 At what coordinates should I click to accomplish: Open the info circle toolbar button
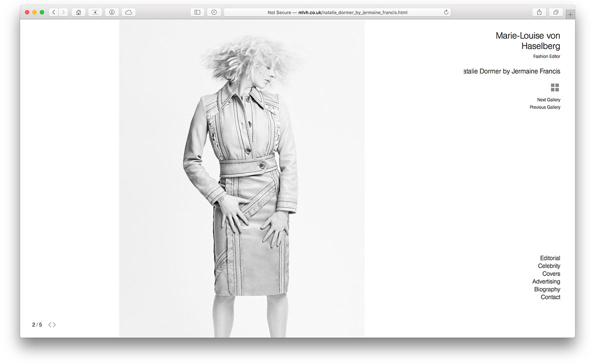(112, 12)
